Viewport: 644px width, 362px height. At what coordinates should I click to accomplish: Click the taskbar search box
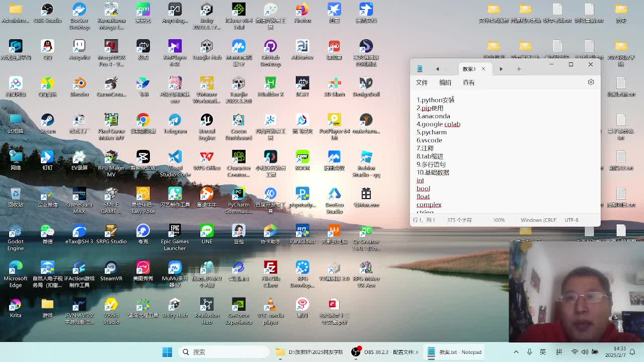click(x=224, y=352)
